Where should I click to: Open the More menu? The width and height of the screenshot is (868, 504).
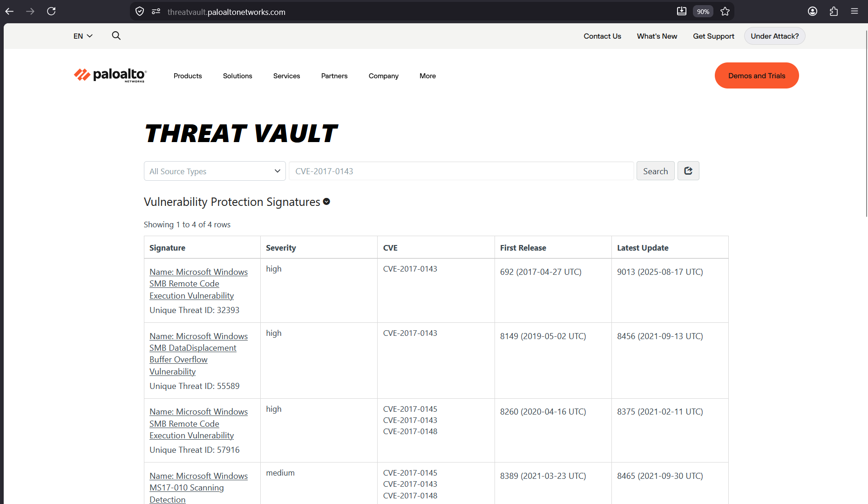pos(427,76)
